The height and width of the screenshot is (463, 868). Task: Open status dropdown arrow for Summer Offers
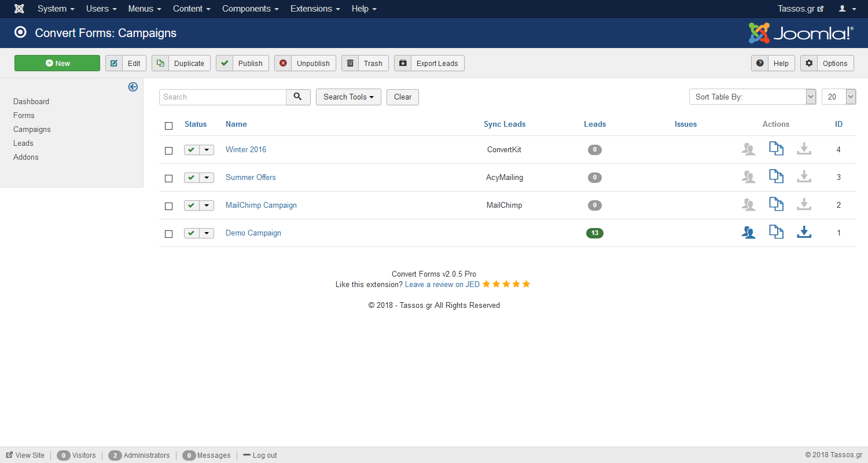click(x=207, y=178)
